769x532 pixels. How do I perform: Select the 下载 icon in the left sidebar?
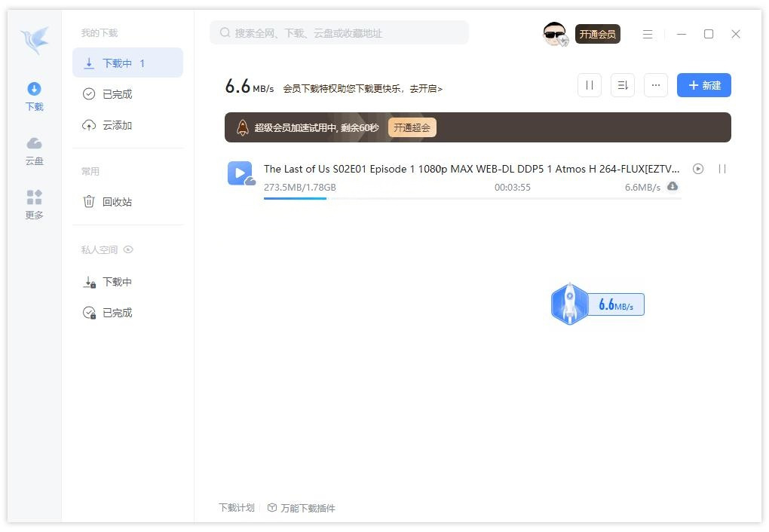pos(33,96)
